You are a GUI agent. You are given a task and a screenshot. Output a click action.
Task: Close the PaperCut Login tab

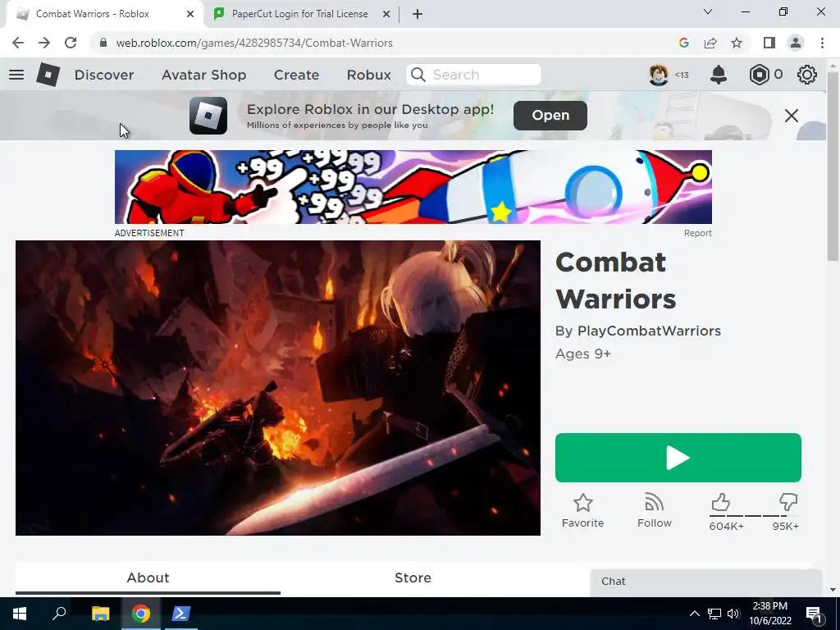point(386,14)
